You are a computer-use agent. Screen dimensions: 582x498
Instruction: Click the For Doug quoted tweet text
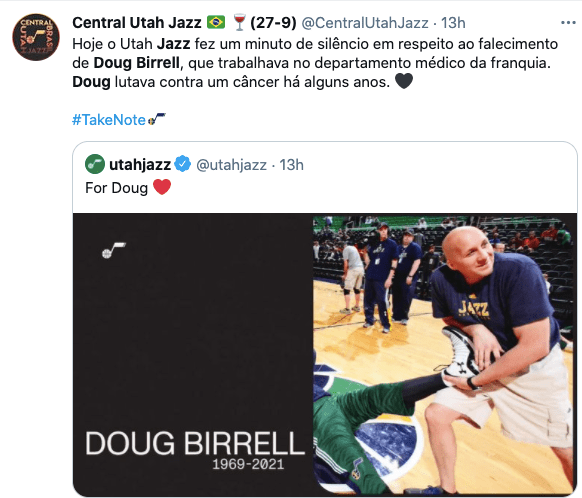[117, 188]
